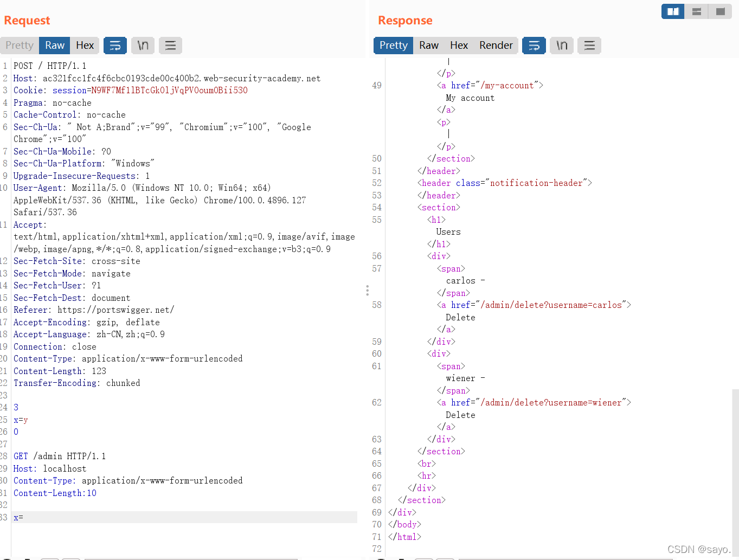Viewport: 739px width, 560px height.
Task: Open the Request options hamburger menu
Action: (x=170, y=46)
